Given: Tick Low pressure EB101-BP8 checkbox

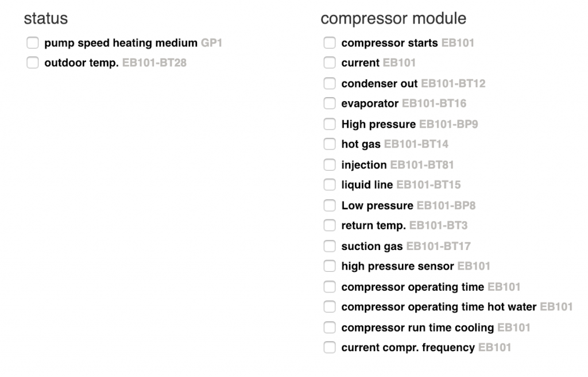Looking at the screenshot, I should [330, 206].
